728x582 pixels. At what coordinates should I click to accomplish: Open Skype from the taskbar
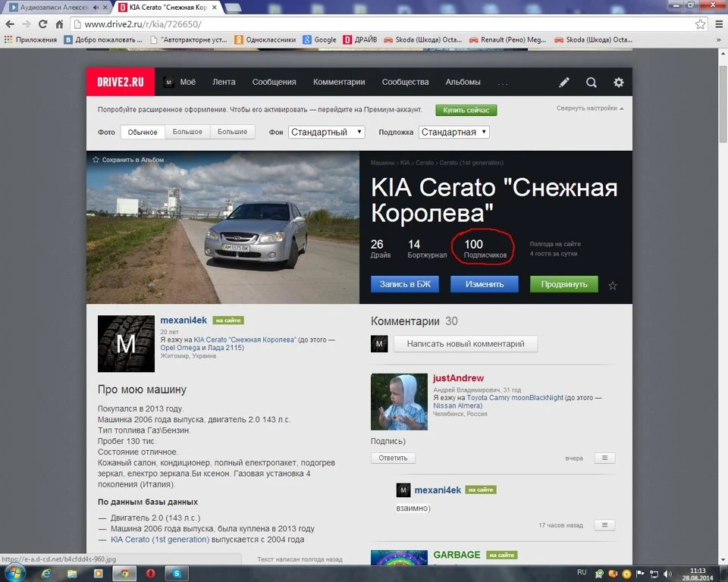pyautogui.click(x=177, y=574)
